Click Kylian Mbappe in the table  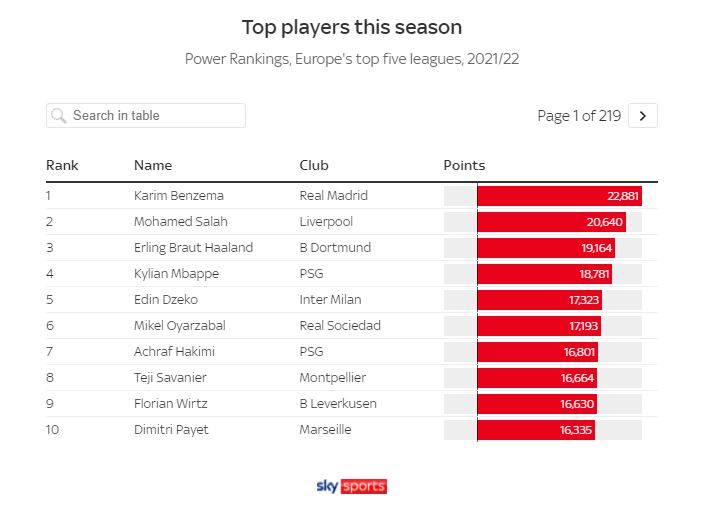click(x=176, y=274)
